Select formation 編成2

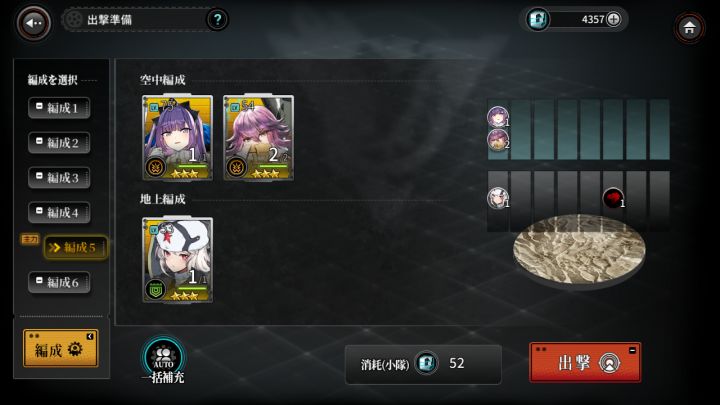(x=59, y=143)
